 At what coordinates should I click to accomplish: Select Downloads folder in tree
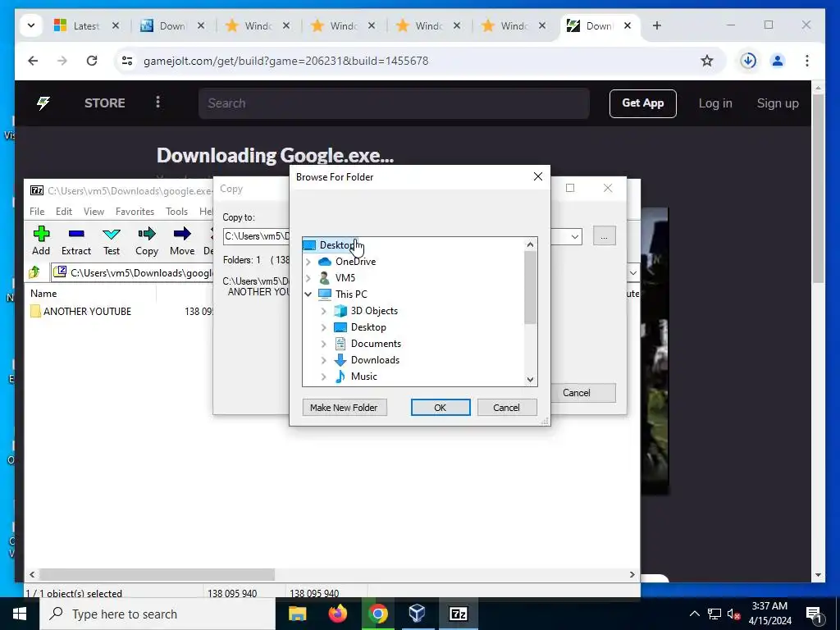tap(375, 360)
